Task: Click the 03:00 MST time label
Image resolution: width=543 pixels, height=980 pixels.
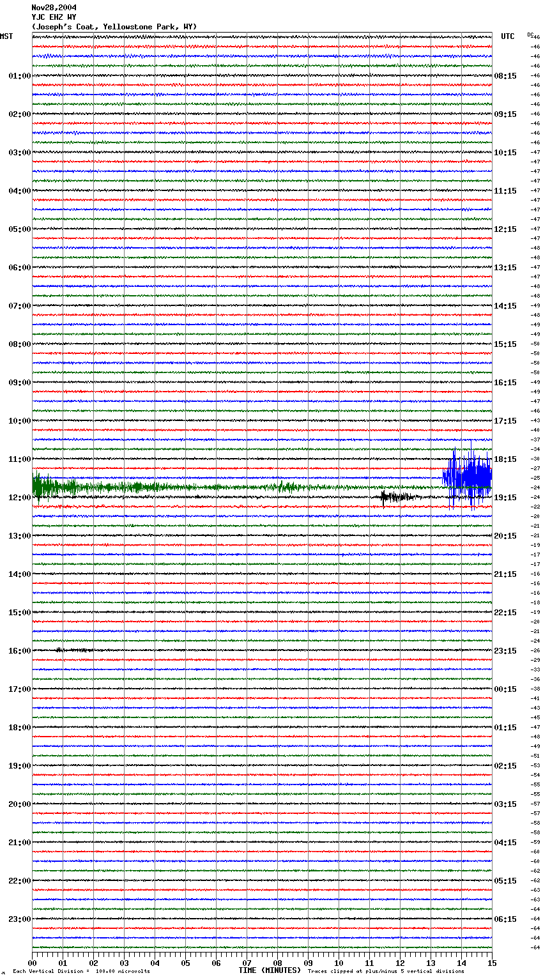Action: coord(20,153)
